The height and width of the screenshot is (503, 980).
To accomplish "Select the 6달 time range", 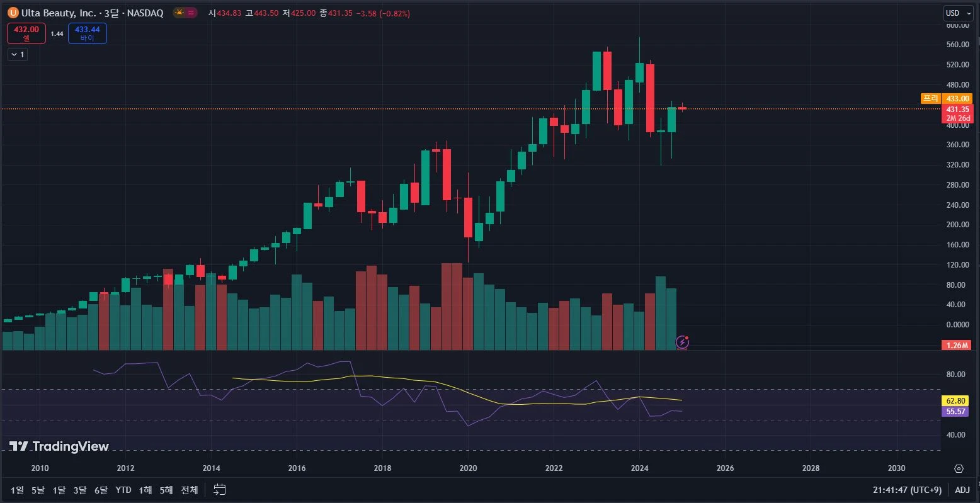I will pyautogui.click(x=101, y=490).
